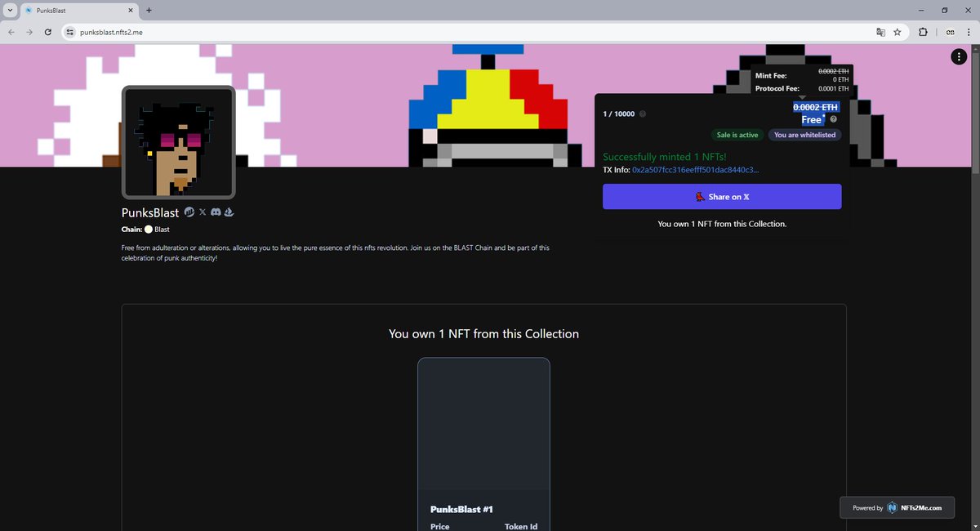Bookmark this page with the star icon
Screen dimensions: 980x531
(898, 32)
